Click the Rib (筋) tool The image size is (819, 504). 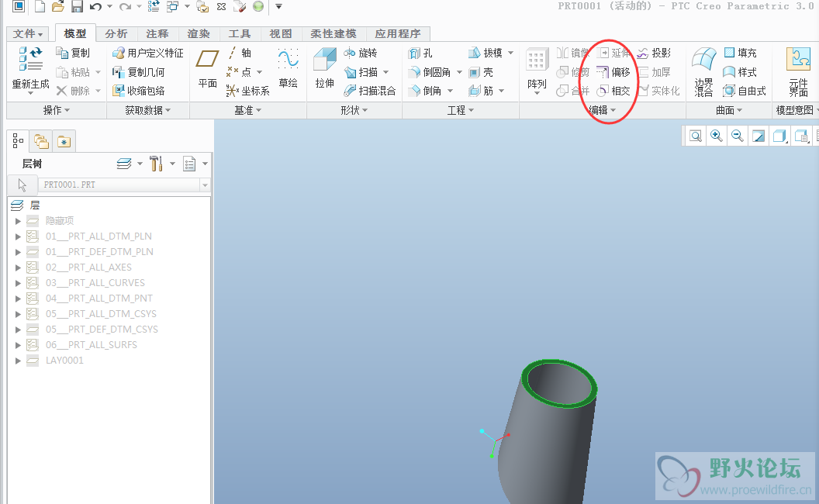[481, 91]
